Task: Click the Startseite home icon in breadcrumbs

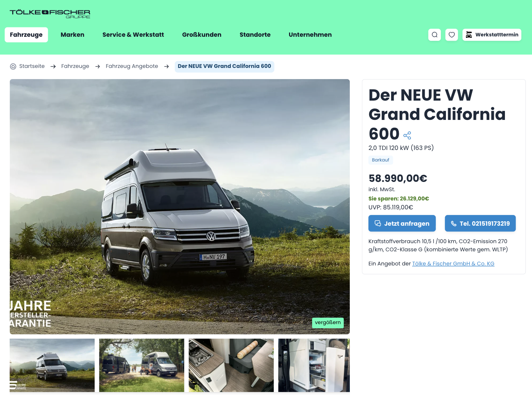Action: (x=13, y=66)
